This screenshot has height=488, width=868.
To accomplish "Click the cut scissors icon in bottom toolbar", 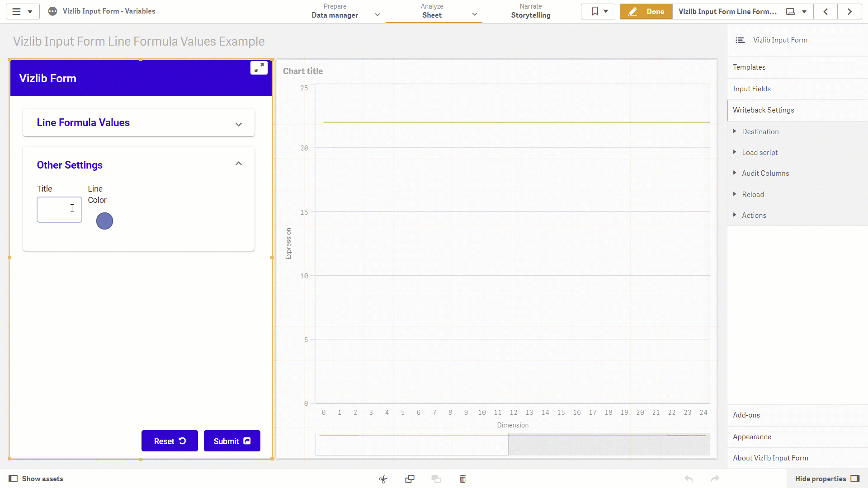I will [x=383, y=479].
